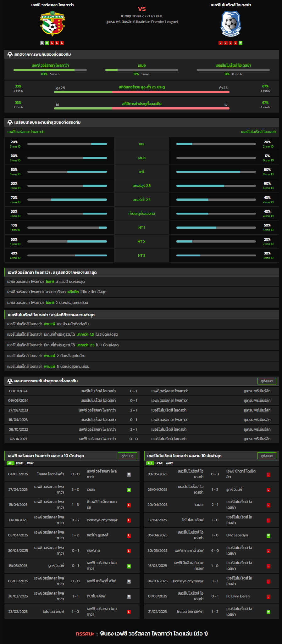Click the 09/03/2024 head-to-head match row
The height and width of the screenshot is (644, 282).
pos(142,400)
